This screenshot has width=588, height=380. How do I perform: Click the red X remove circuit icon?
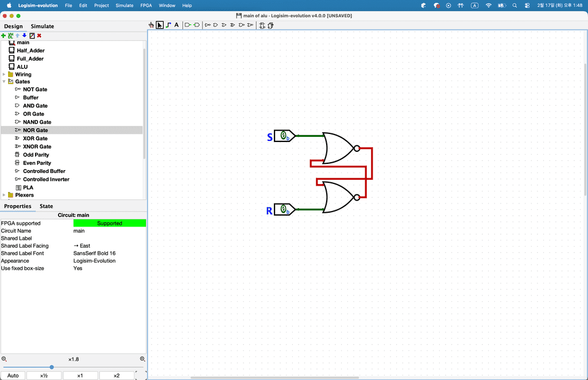[39, 36]
